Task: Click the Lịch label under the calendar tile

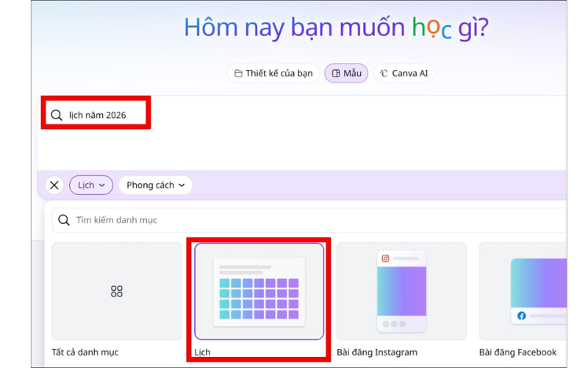Action: 203,353
